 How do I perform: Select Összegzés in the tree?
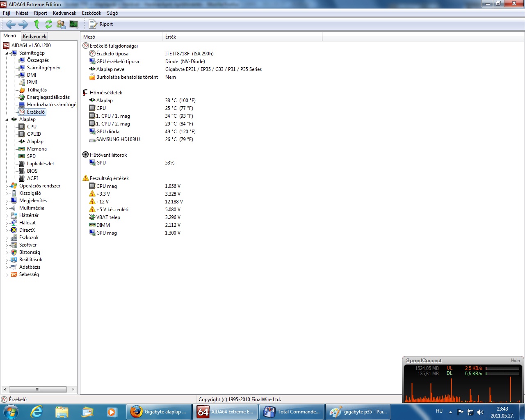[x=38, y=60]
